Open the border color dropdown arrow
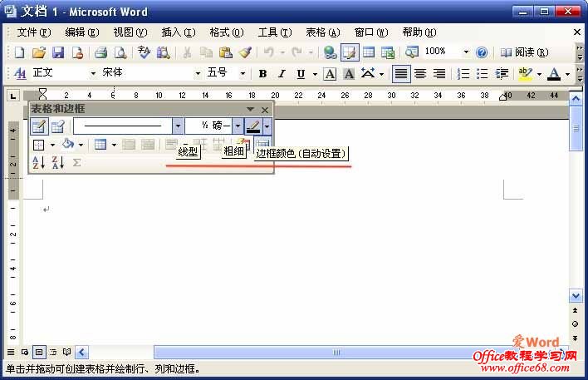The image size is (588, 380). [x=267, y=126]
